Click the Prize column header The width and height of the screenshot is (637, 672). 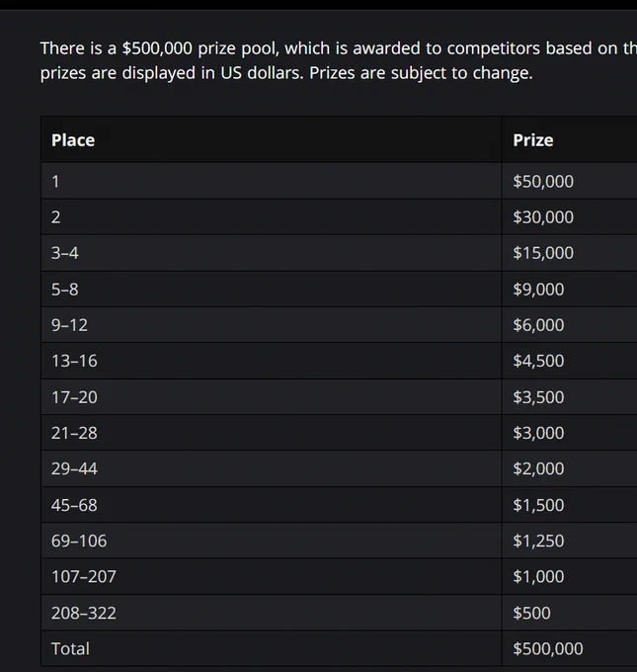click(x=533, y=140)
